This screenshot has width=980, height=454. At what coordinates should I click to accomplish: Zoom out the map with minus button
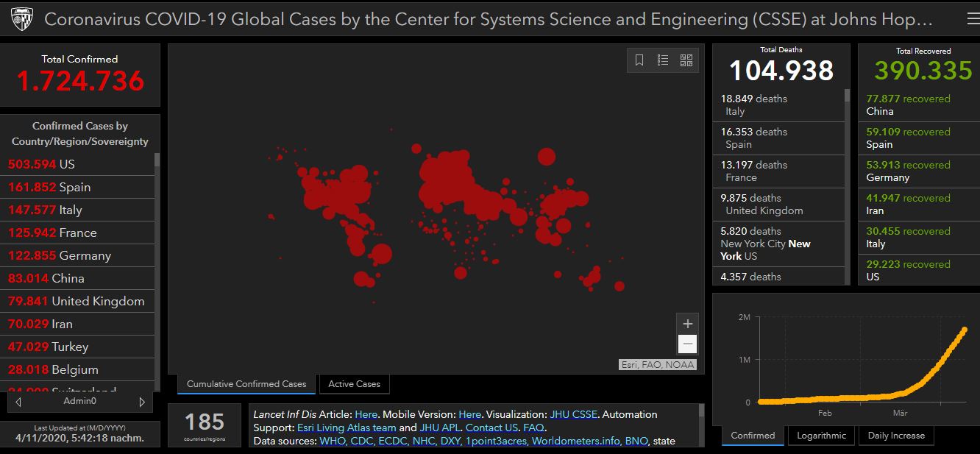687,344
